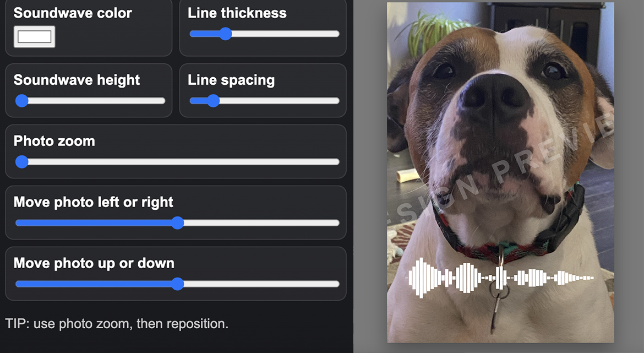644x353 pixels.
Task: Click the Move photo left or right handle
Action: click(177, 222)
